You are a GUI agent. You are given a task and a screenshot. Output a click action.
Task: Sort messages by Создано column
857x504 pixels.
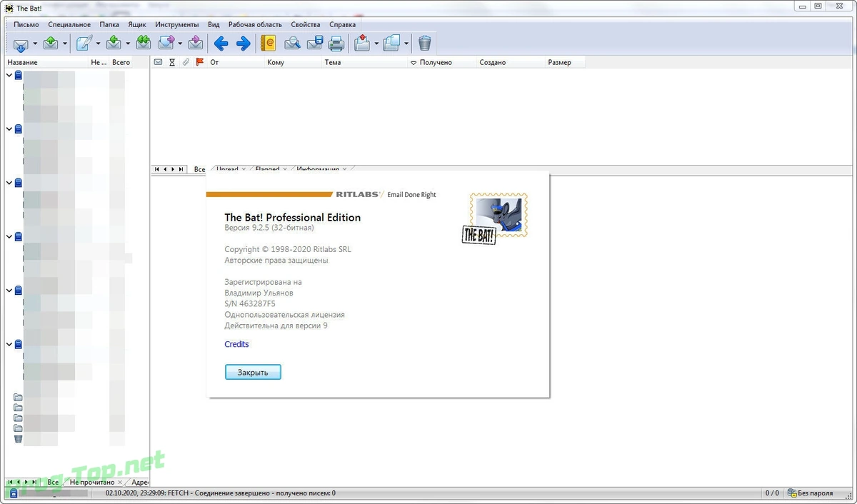click(510, 62)
